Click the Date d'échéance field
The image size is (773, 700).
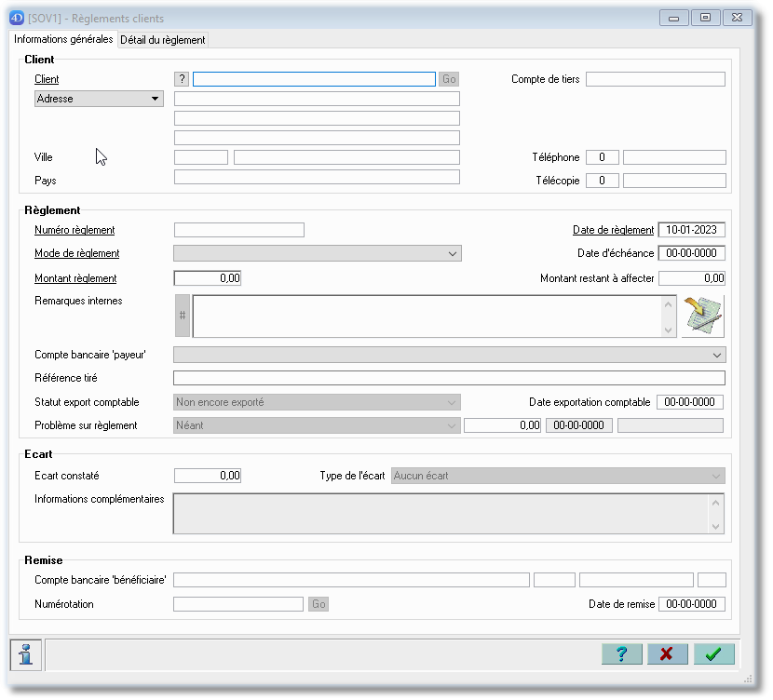click(692, 252)
